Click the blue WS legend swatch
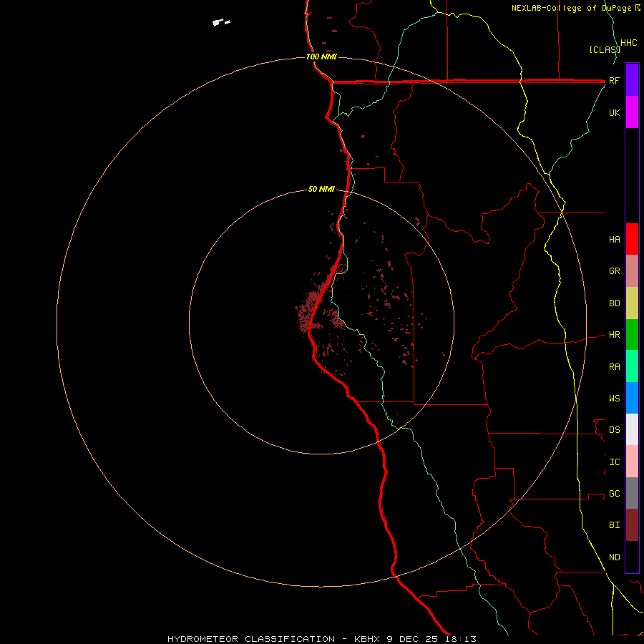 pos(632,398)
